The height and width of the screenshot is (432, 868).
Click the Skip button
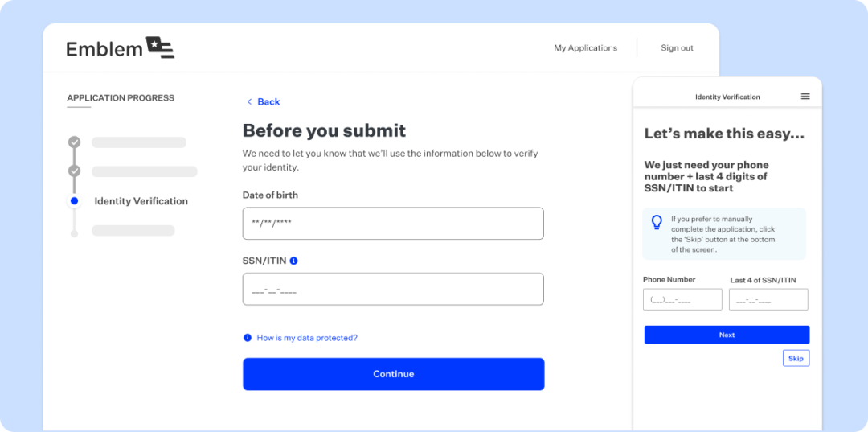[796, 358]
